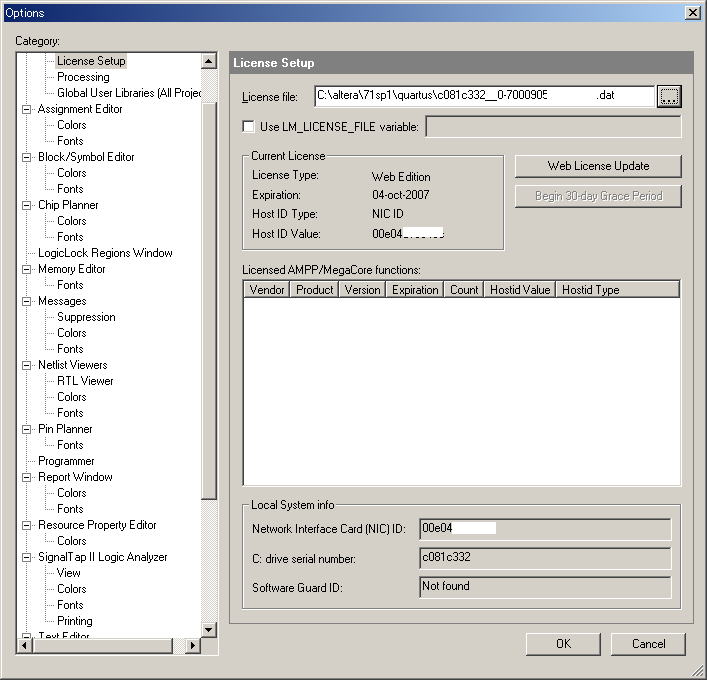Collapse the Assignment Editor tree node
The height and width of the screenshot is (680, 707).
(x=27, y=109)
